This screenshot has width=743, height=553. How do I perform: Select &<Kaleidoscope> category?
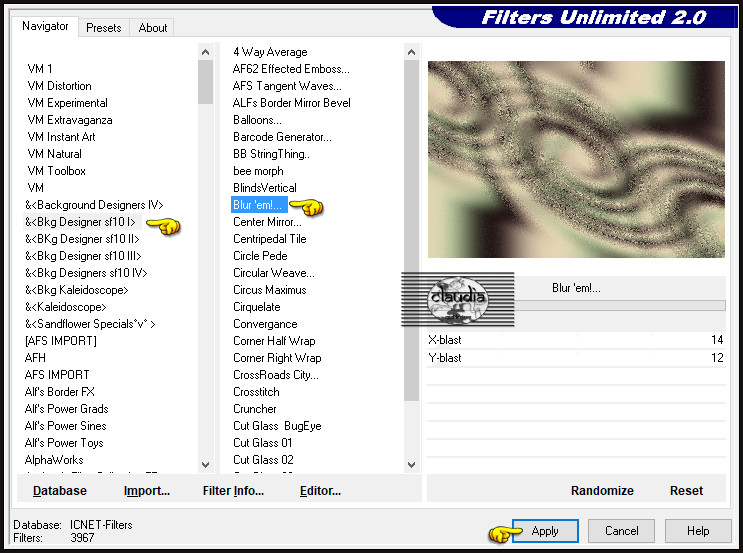(65, 307)
